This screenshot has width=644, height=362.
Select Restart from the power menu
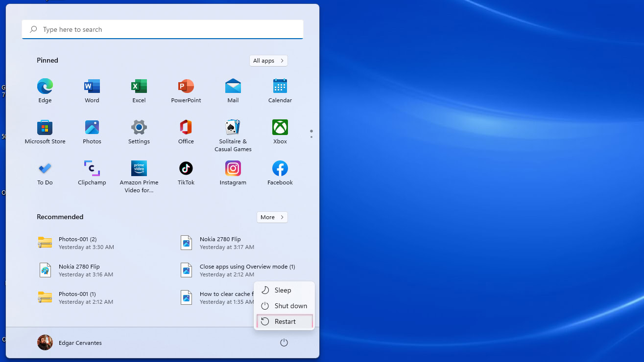[285, 321]
